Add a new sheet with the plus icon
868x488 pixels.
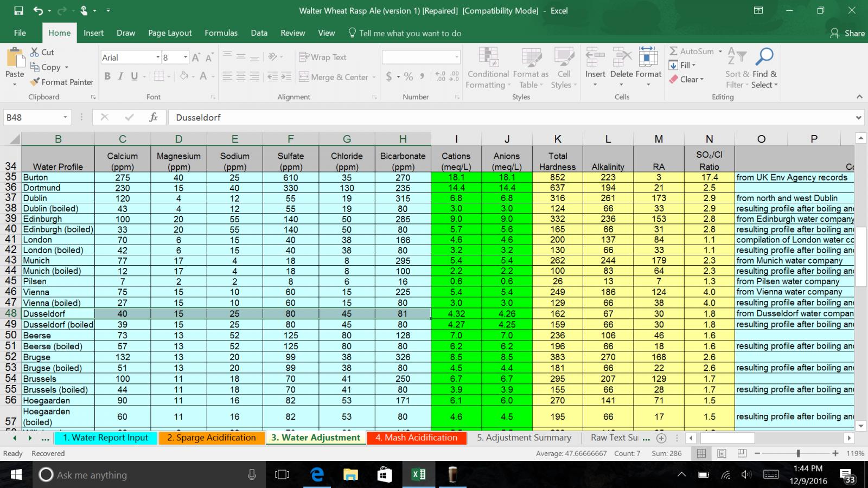pyautogui.click(x=661, y=438)
